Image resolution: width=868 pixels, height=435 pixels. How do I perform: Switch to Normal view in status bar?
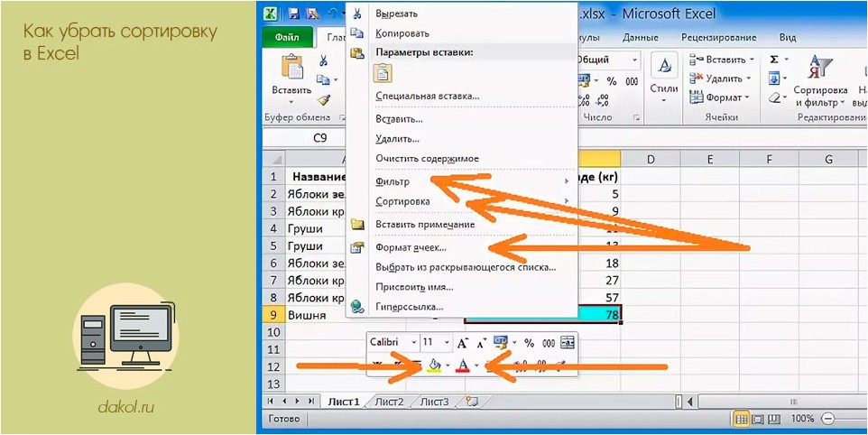point(742,419)
